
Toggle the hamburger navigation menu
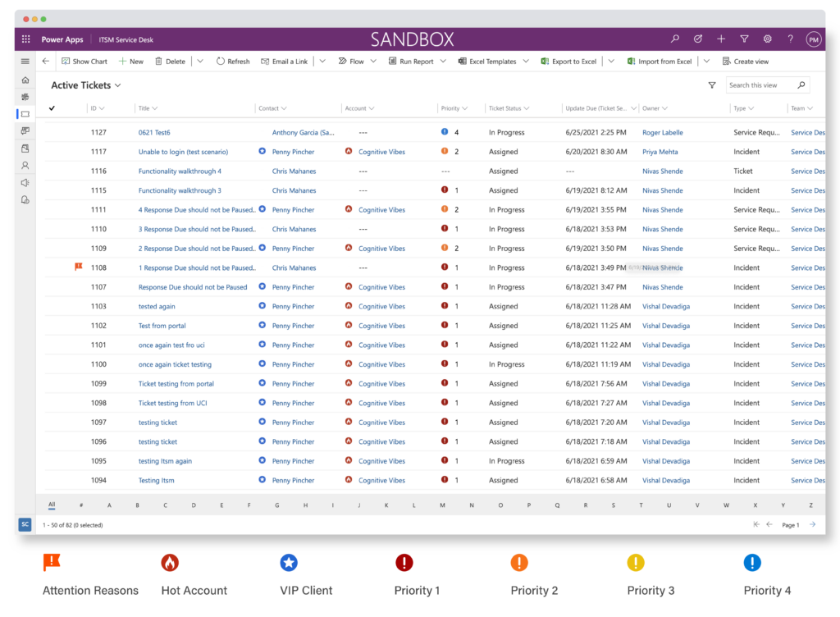tap(25, 61)
